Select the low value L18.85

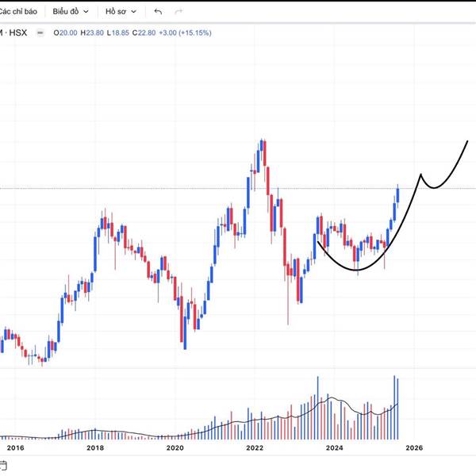pyautogui.click(x=117, y=33)
